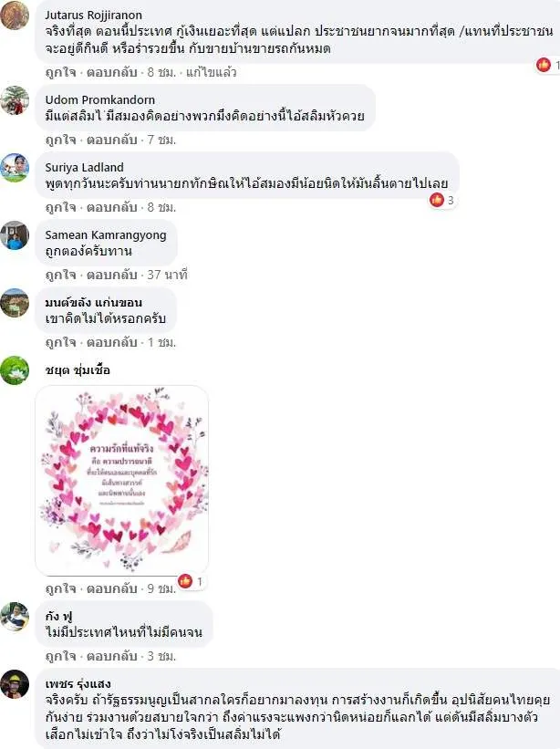Screen dimensions: 560x749
Task: Click Samean Kamrangyong's profile picture
Action: click(x=15, y=235)
